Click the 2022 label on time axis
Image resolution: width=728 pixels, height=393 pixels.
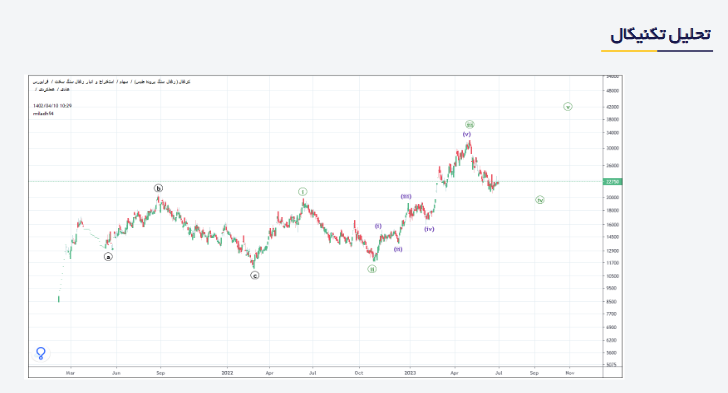click(x=227, y=373)
